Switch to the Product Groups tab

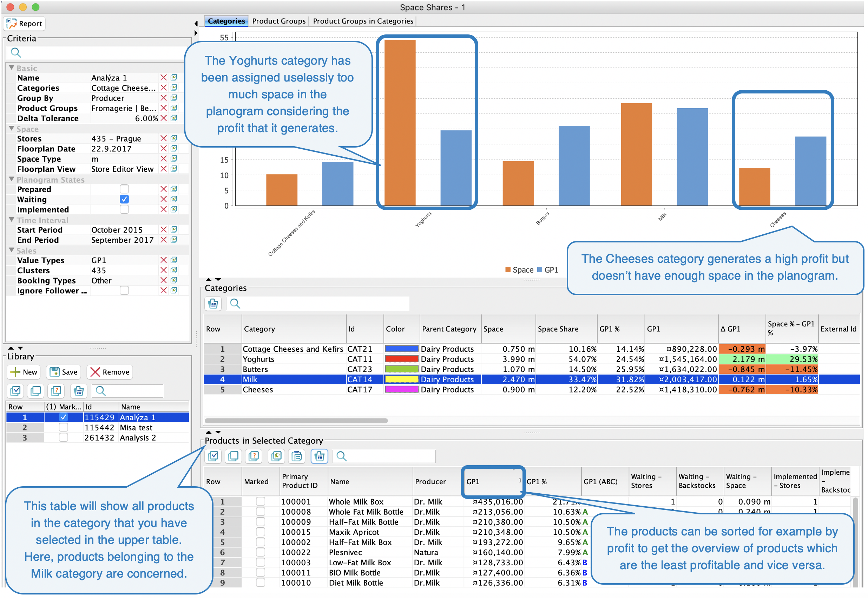pyautogui.click(x=279, y=21)
